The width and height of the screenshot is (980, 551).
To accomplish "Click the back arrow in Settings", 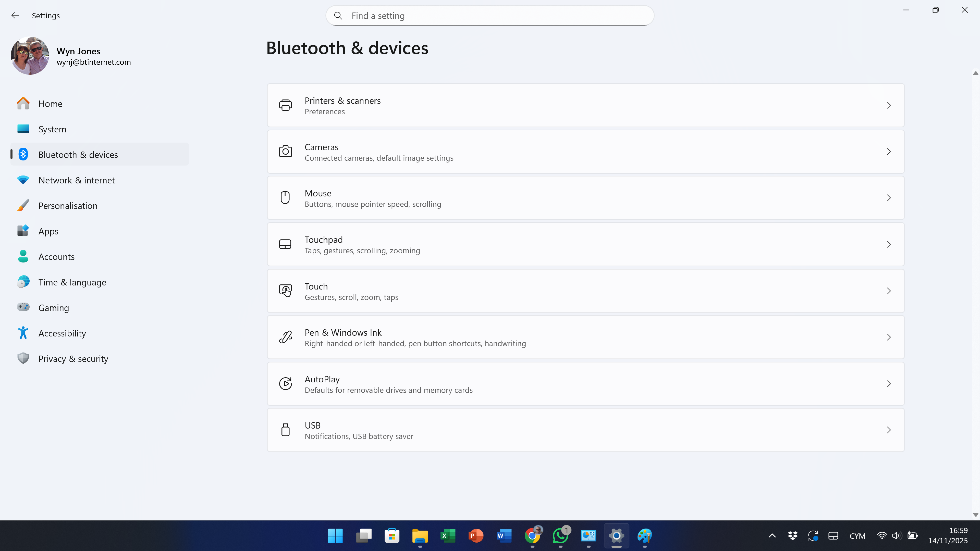I will pos(15,15).
